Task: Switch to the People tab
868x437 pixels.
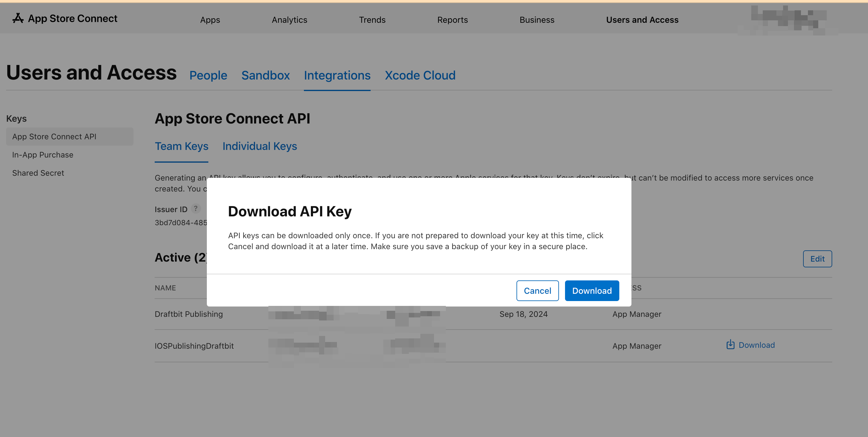Action: pyautogui.click(x=208, y=75)
